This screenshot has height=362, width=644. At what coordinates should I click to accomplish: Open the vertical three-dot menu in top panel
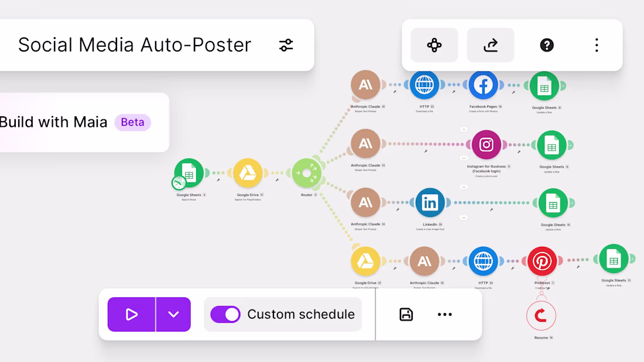[x=597, y=44]
